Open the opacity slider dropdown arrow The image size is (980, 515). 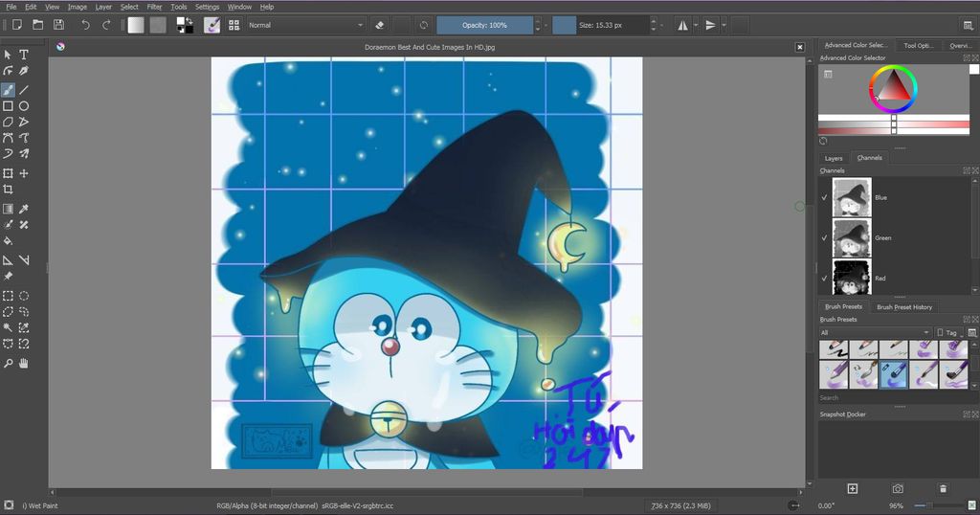coord(546,25)
